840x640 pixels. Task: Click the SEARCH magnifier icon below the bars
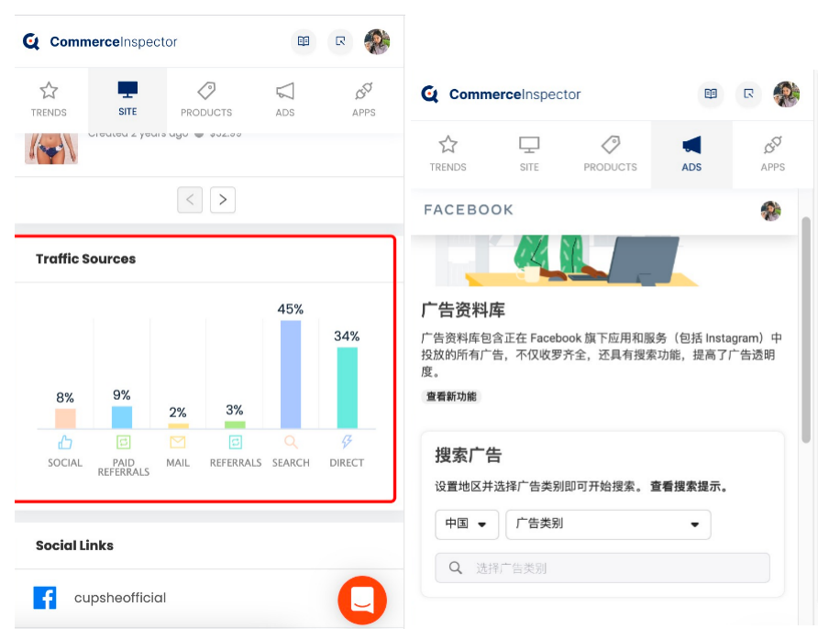(291, 443)
